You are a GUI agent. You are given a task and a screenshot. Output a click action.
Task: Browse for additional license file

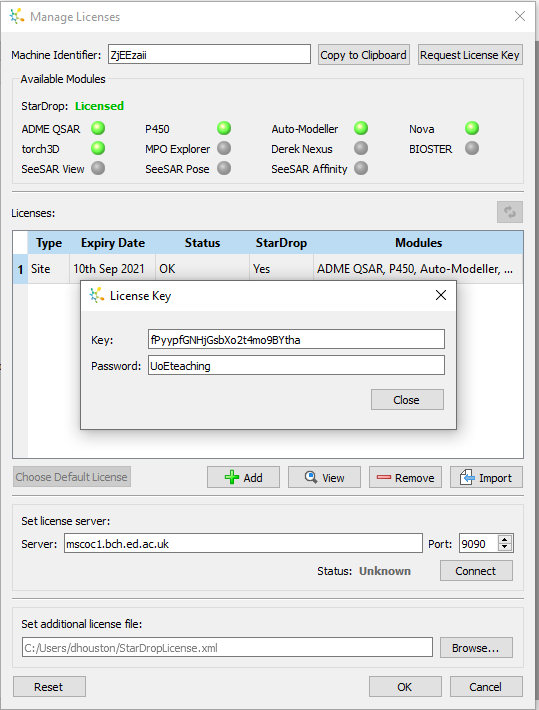tap(476, 648)
